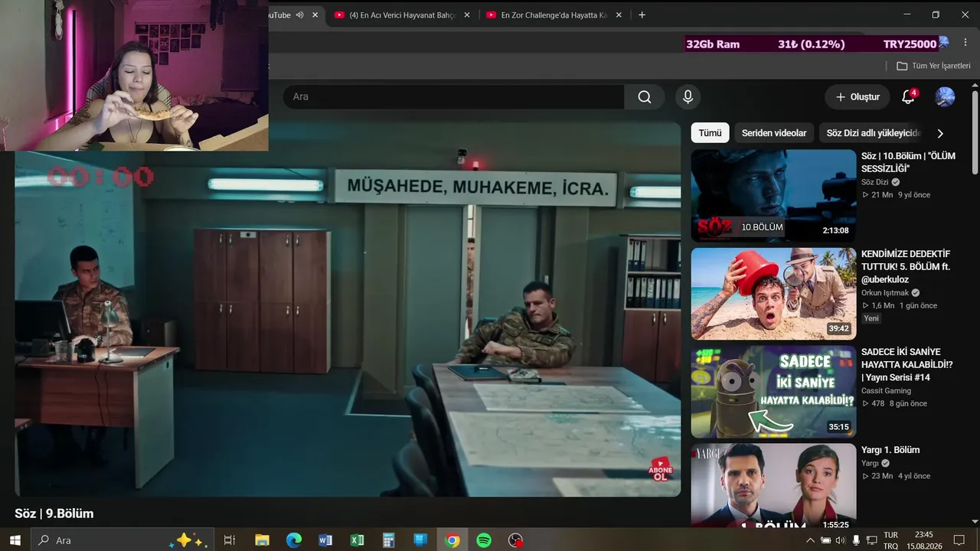Switch to 'En Zor Challenge'da Hayatta' tab
980x551 pixels.
(x=554, y=15)
